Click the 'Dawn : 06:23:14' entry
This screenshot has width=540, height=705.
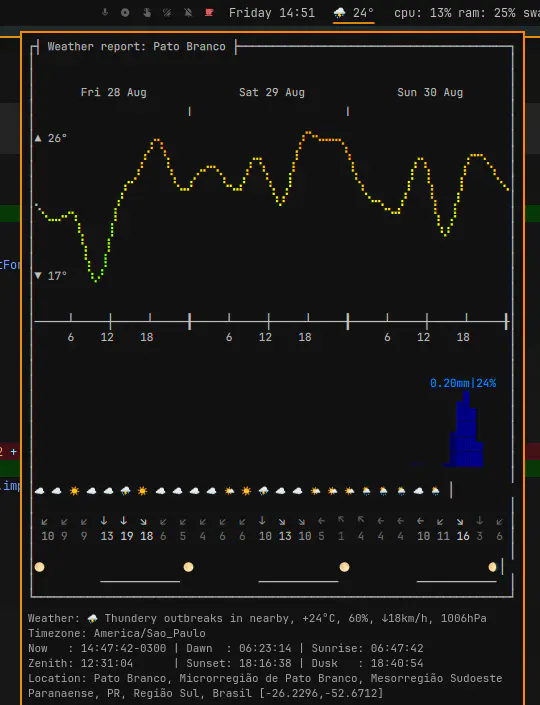(239, 648)
